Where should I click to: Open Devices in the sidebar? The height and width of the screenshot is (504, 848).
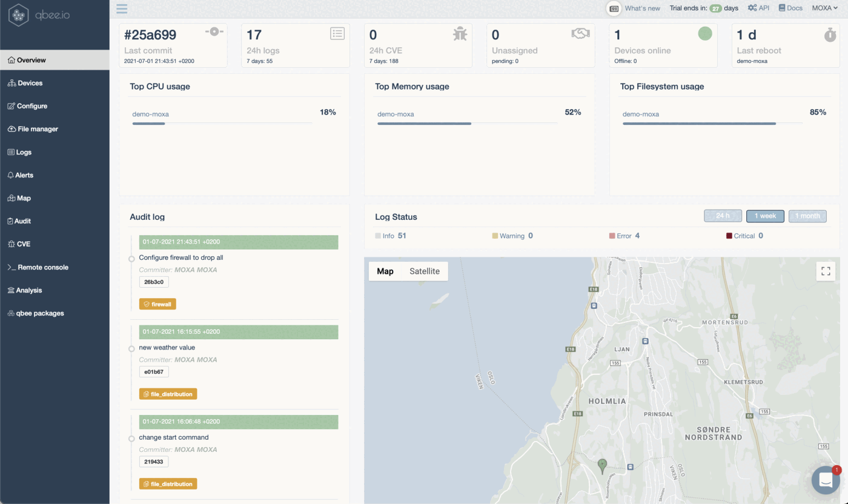click(30, 83)
